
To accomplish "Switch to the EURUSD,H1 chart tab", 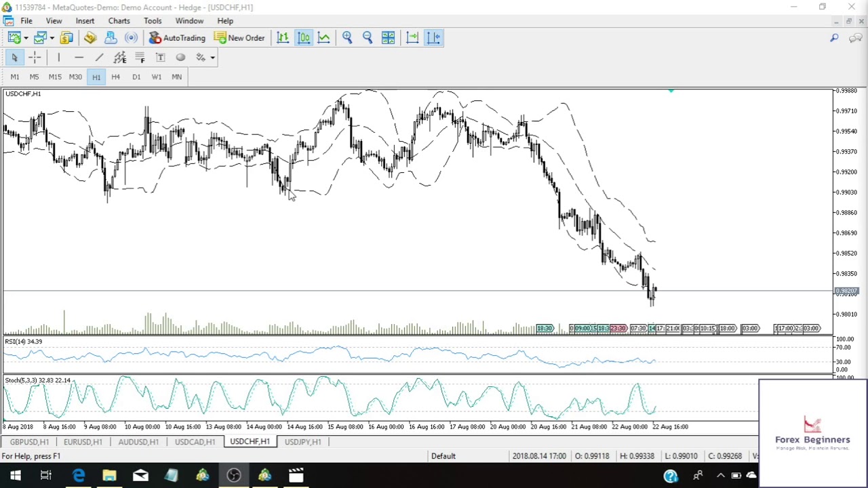I will (x=83, y=442).
